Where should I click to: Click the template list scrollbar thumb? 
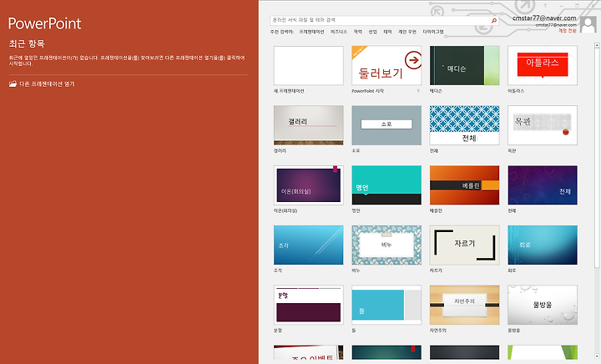pos(597,158)
